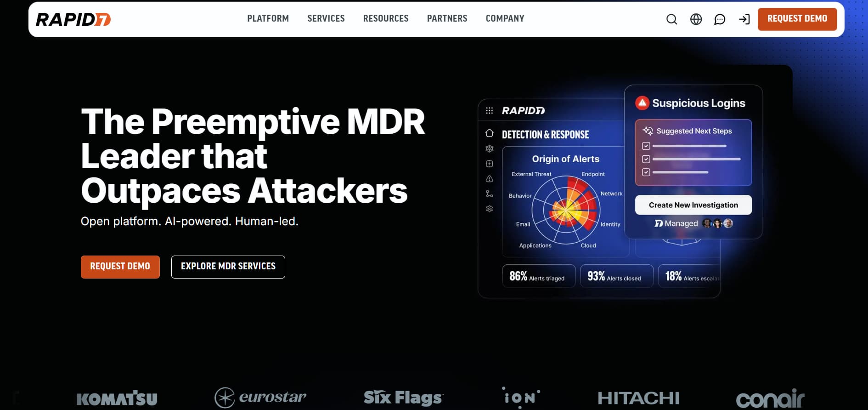868x410 pixels.
Task: Click the 18% Alerts escalated card
Action: point(689,276)
